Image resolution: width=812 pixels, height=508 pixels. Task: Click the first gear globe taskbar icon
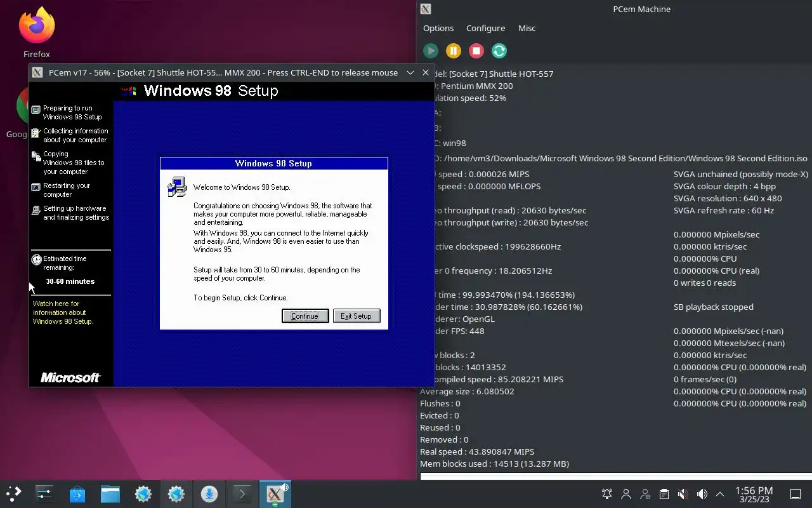point(143,494)
